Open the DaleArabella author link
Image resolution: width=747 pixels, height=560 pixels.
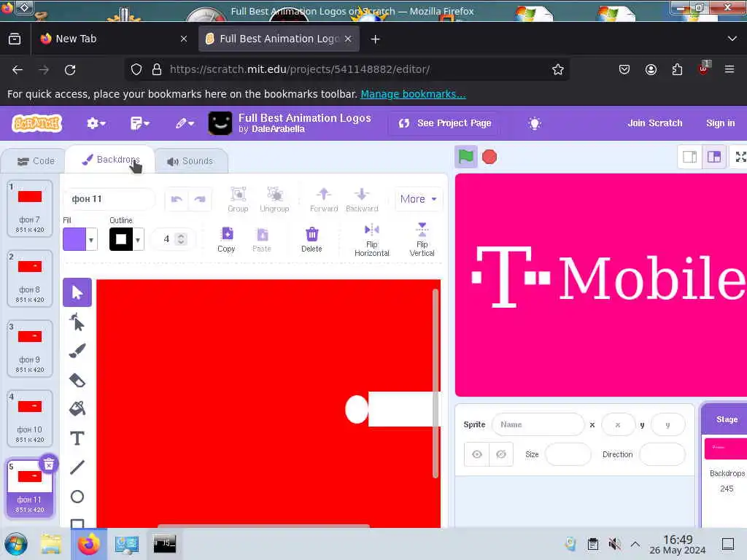(278, 129)
